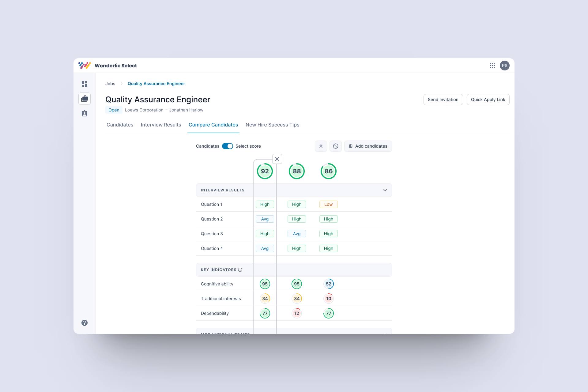This screenshot has height=392, width=588.
Task: Click the PS user avatar
Action: [x=505, y=66]
